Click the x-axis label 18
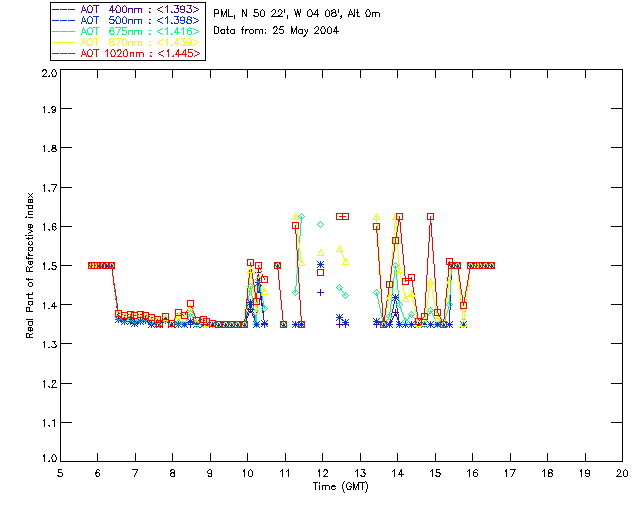640x512 pixels. pos(547,473)
